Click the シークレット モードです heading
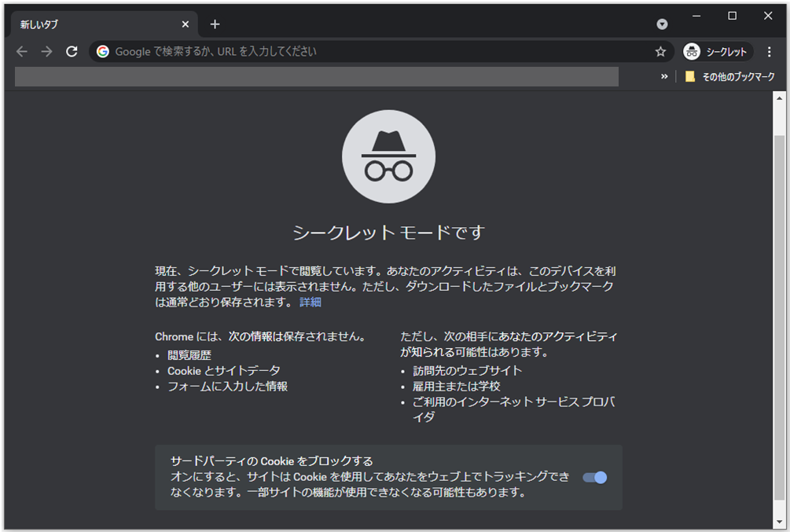The image size is (790, 532). click(x=388, y=233)
